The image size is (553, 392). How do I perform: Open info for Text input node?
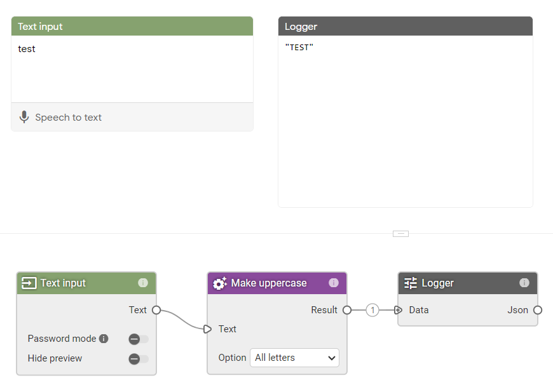pos(143,283)
